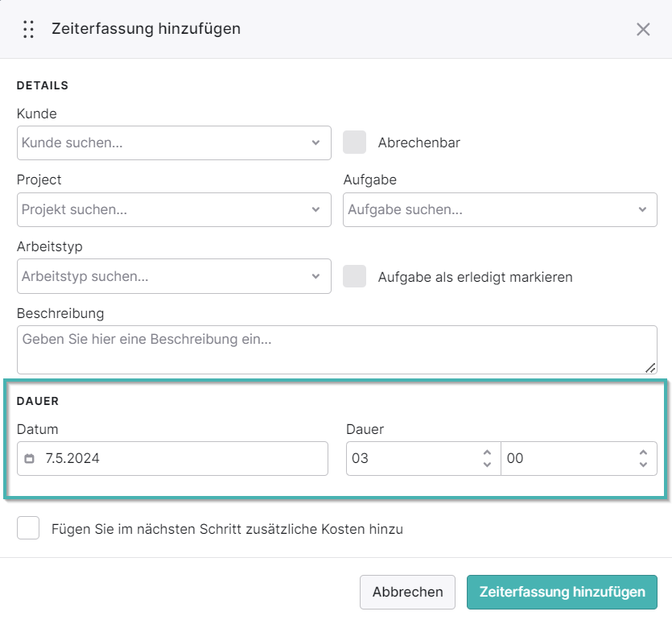Increase minutes with the up arrow

click(x=643, y=453)
